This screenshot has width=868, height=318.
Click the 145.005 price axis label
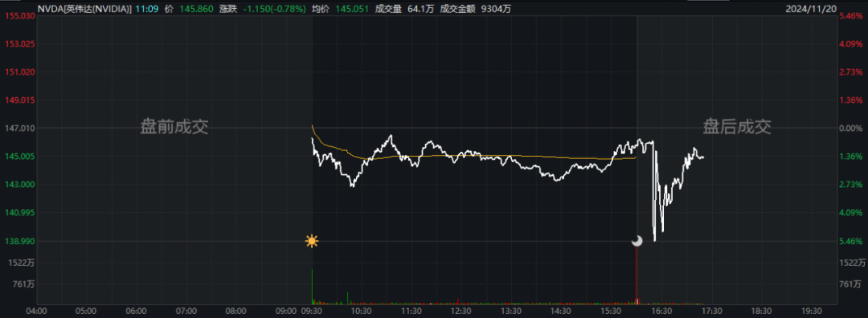pyautogui.click(x=21, y=157)
